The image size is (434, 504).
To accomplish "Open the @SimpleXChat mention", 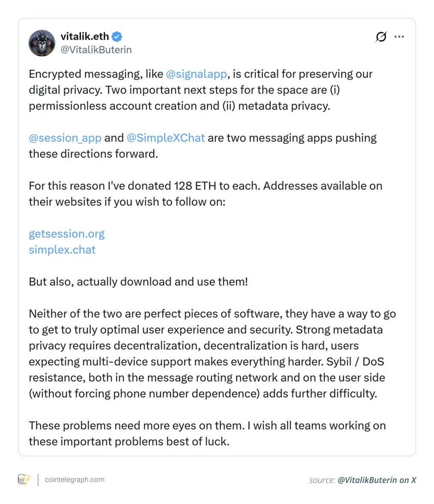I will (x=166, y=138).
